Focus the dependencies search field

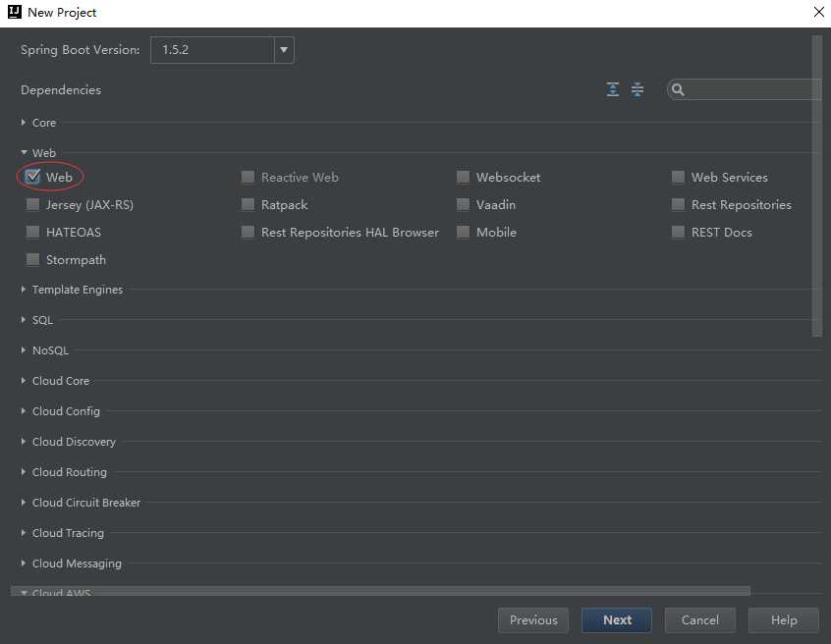click(x=745, y=90)
